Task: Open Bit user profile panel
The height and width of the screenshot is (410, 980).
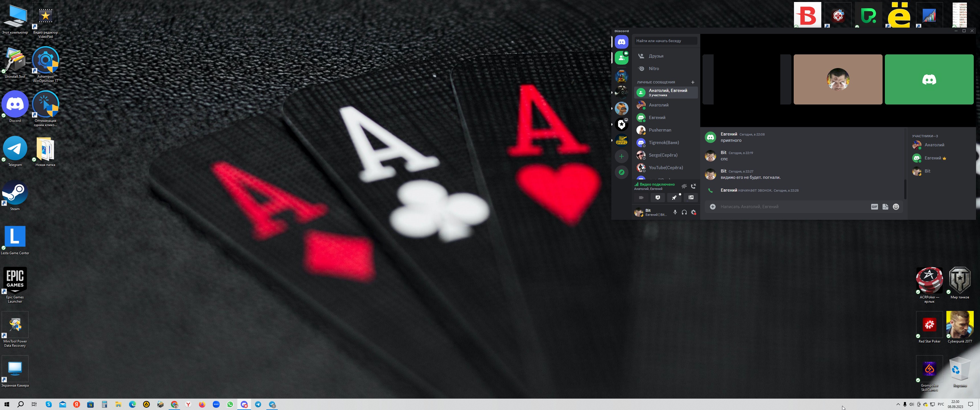Action: point(651,212)
